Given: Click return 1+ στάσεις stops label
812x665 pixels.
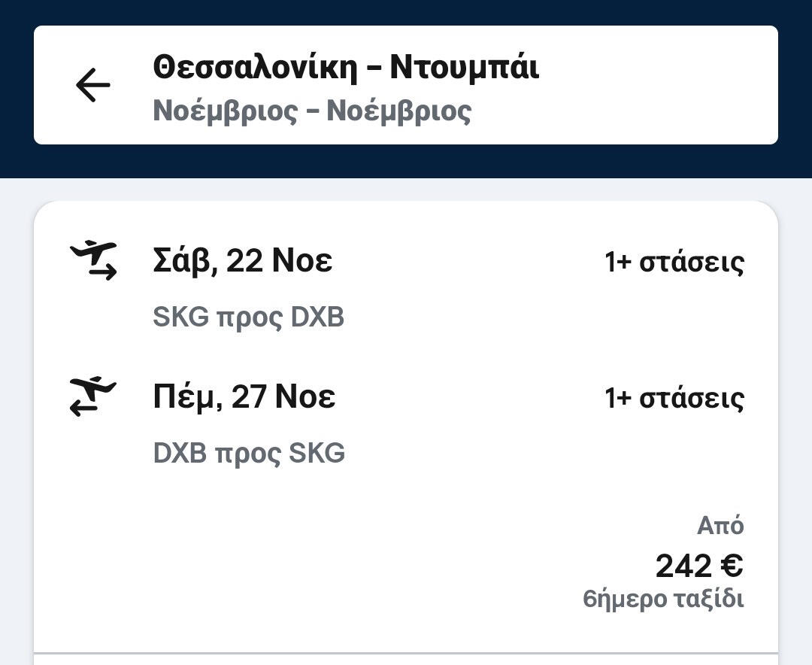Looking at the screenshot, I should (674, 398).
